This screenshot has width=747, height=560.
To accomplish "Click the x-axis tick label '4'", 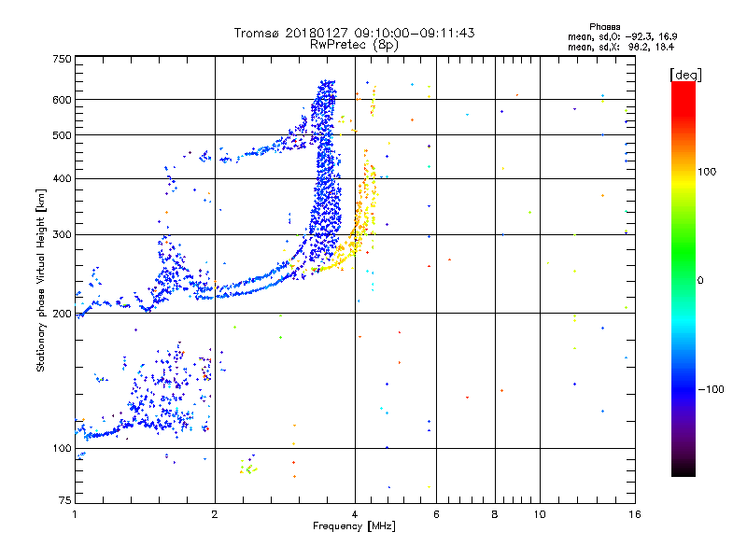I will pos(355,514).
